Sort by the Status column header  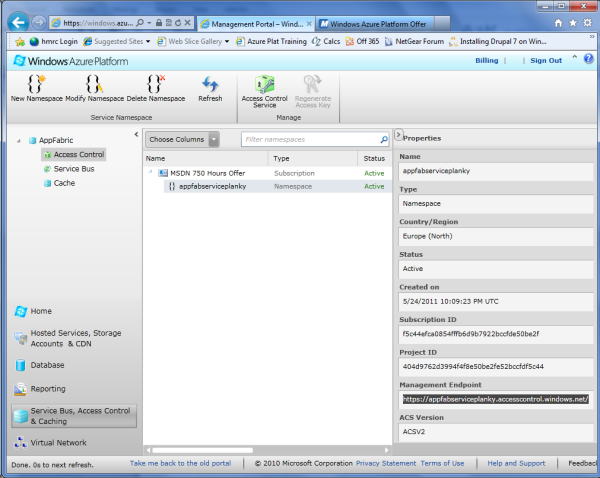374,158
